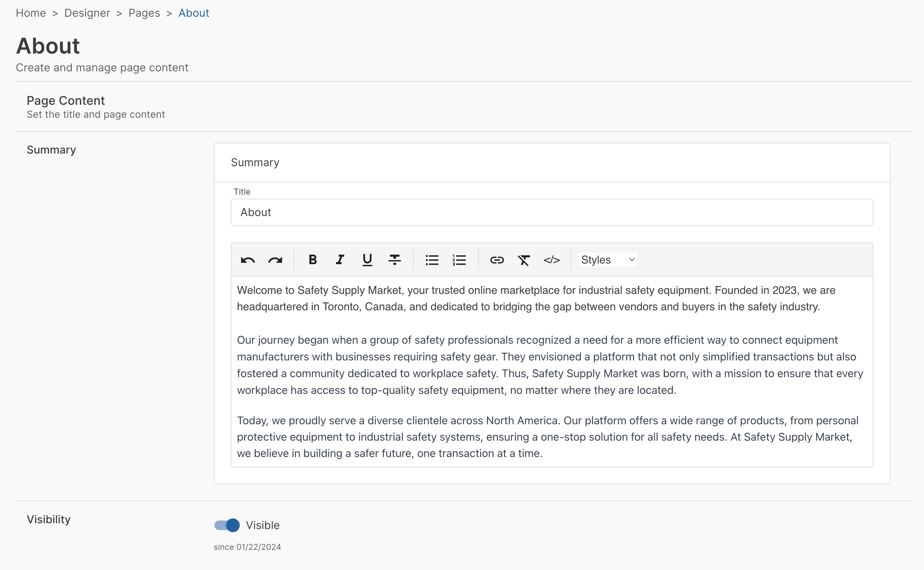Insert a hyperlink via link icon

click(x=497, y=260)
